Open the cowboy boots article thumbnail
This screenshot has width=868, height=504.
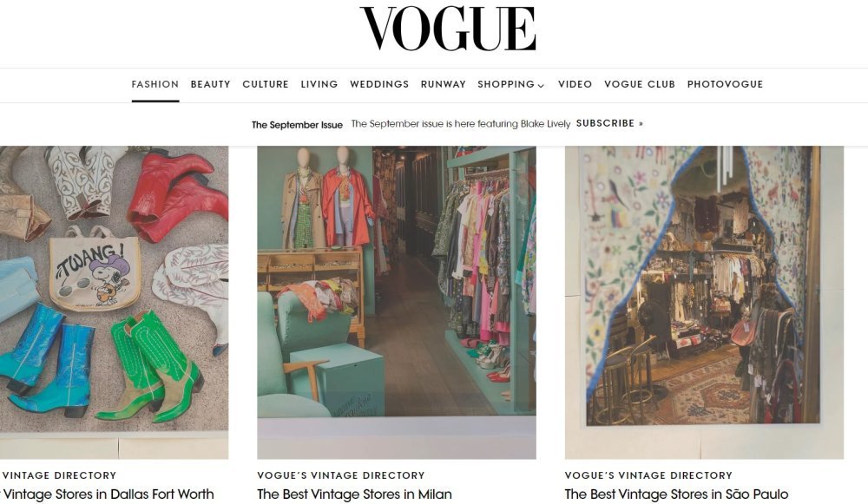coord(114,302)
